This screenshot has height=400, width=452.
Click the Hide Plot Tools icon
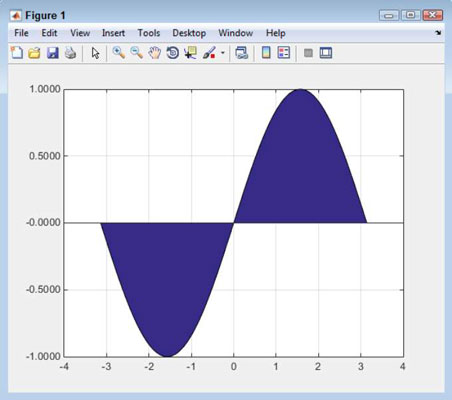pos(308,53)
